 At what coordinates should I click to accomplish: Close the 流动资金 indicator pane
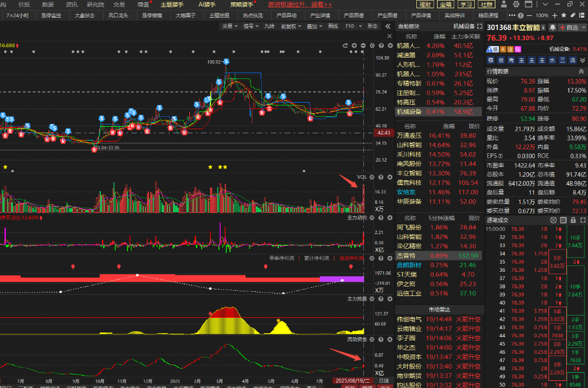click(x=390, y=339)
